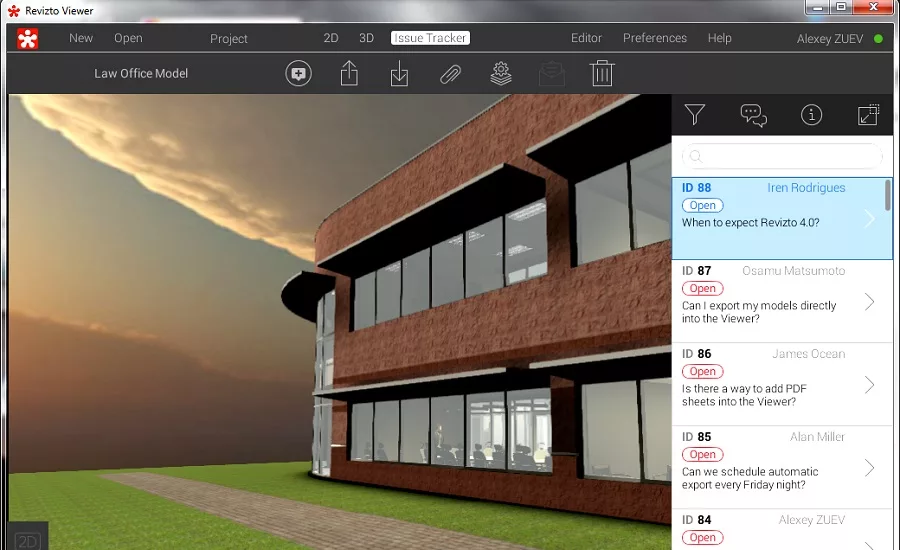
Task: Click the upload/export issues icon
Action: [349, 73]
